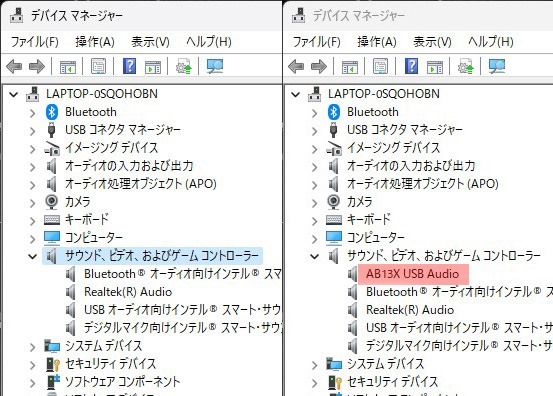This screenshot has height=396, width=553.
Task: Click Properties icon in left window toolbar
Action: click(x=98, y=66)
